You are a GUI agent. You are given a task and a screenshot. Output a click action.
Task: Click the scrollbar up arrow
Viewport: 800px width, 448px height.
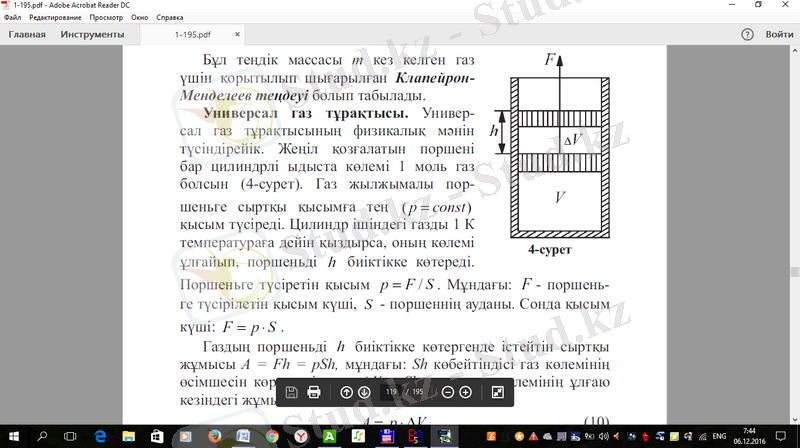(794, 51)
